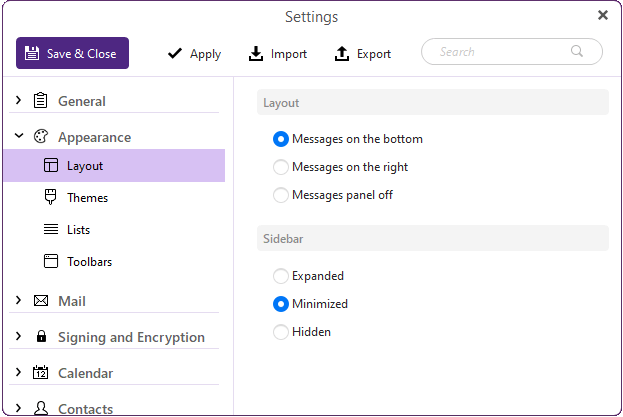Image resolution: width=623 pixels, height=417 pixels.
Task: Select Messages on the right option
Action: 281,167
